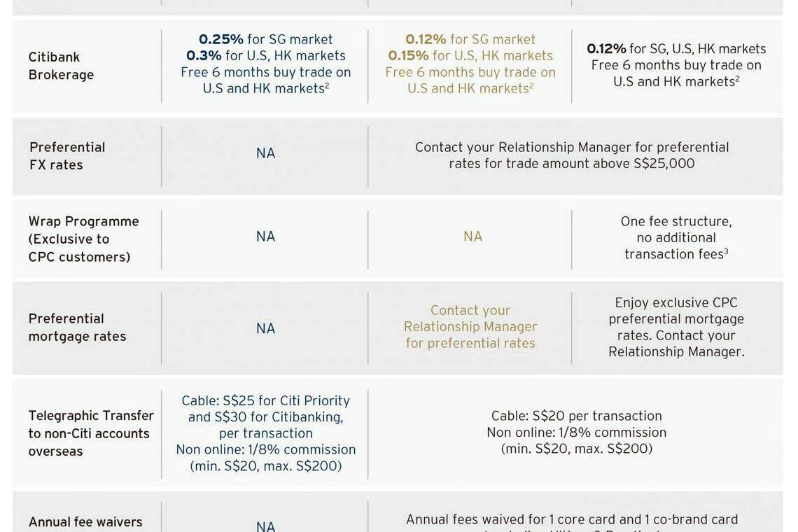Click the gold 0.15% for U.S, HK markets text
Viewport: 798px width, 532px height.
470,56
